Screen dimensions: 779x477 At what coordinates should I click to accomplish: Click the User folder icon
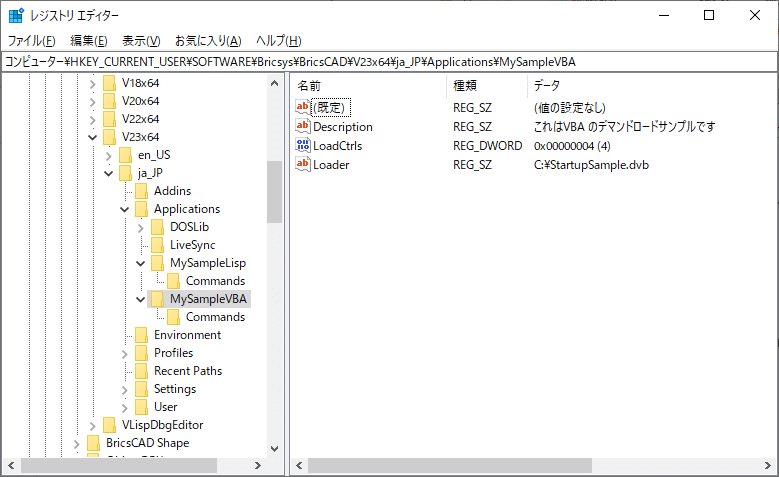tap(141, 407)
